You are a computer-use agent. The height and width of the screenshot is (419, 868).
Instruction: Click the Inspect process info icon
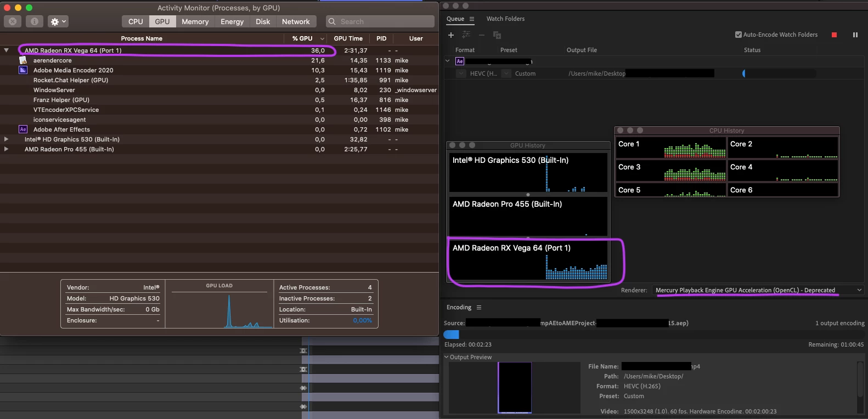coord(35,21)
